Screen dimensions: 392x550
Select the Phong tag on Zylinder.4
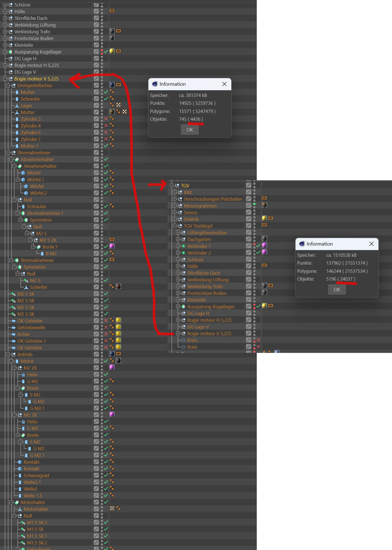(112, 125)
